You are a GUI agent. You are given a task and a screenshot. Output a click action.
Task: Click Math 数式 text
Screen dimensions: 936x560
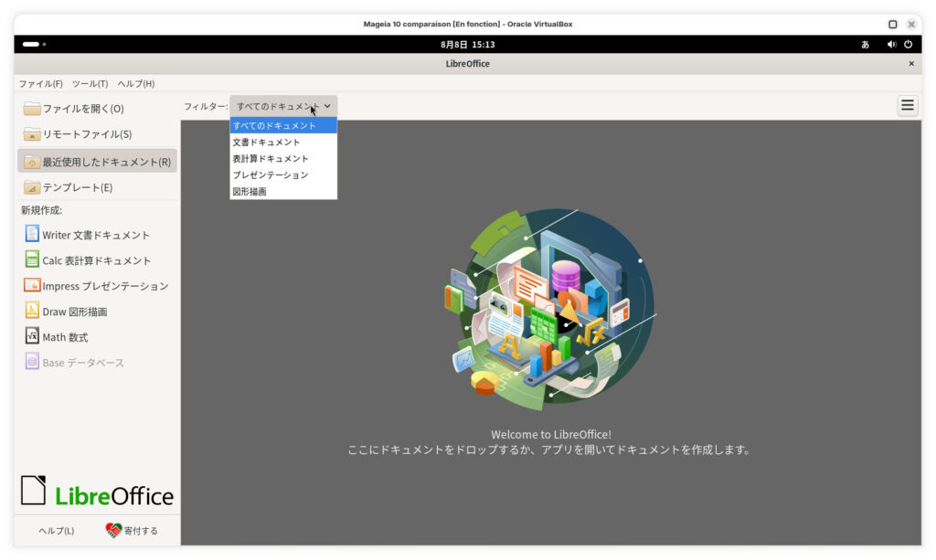[x=65, y=337]
